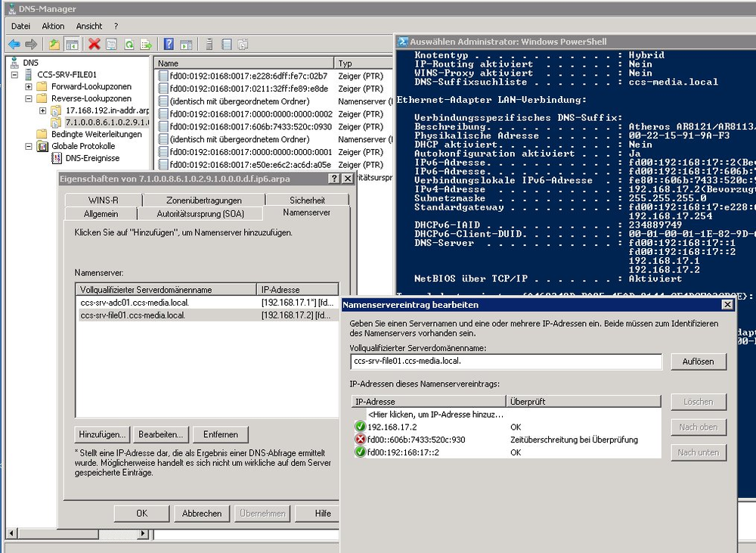
Task: Open the Aktion menu
Action: pyautogui.click(x=54, y=26)
